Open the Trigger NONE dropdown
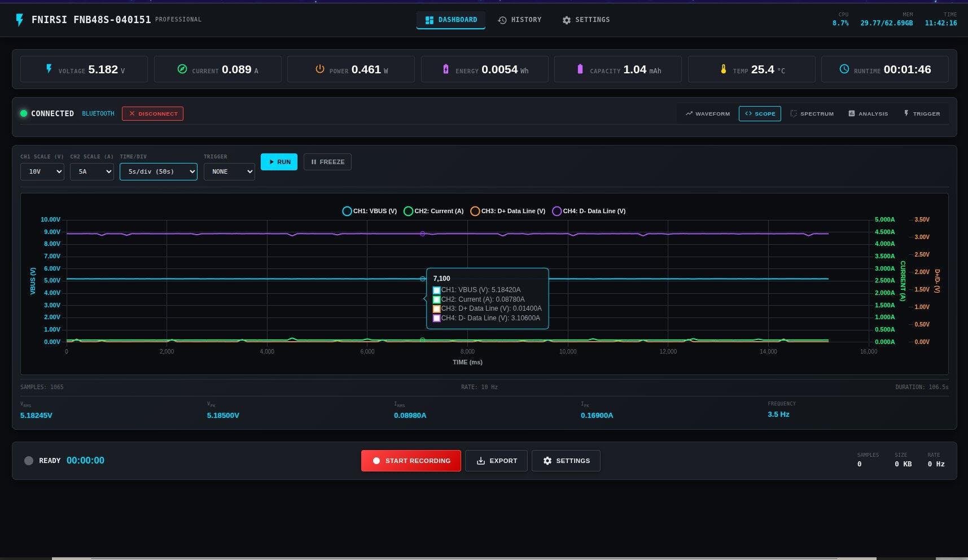The width and height of the screenshot is (968, 560). [x=229, y=171]
